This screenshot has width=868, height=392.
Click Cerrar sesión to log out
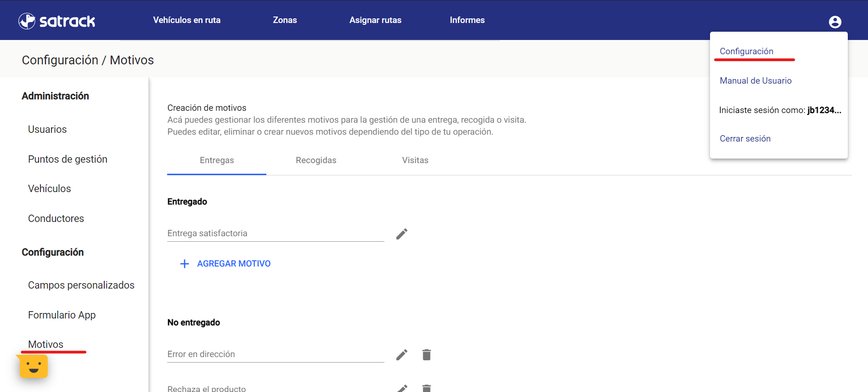[x=745, y=139]
